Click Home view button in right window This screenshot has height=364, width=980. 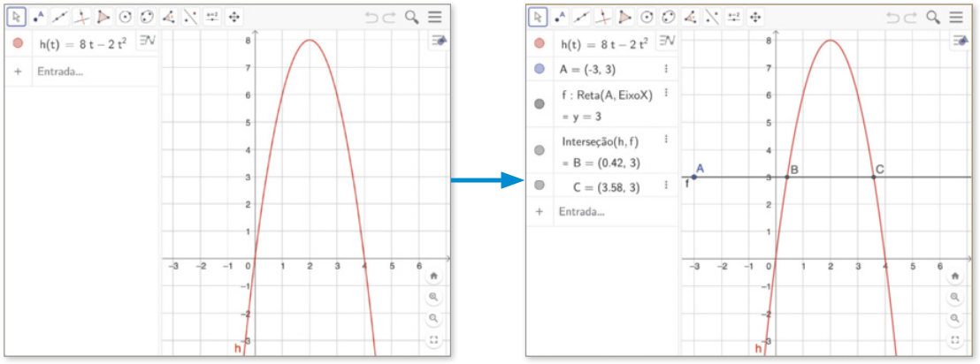pos(954,276)
